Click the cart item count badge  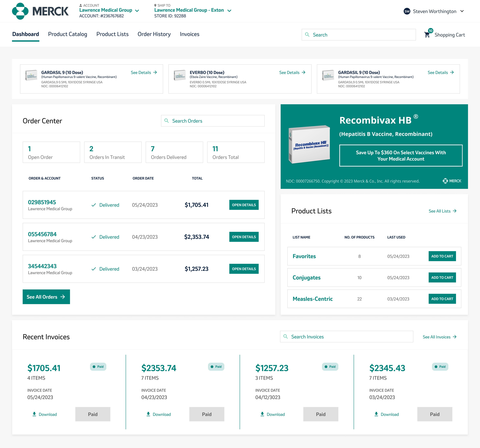tap(430, 31)
